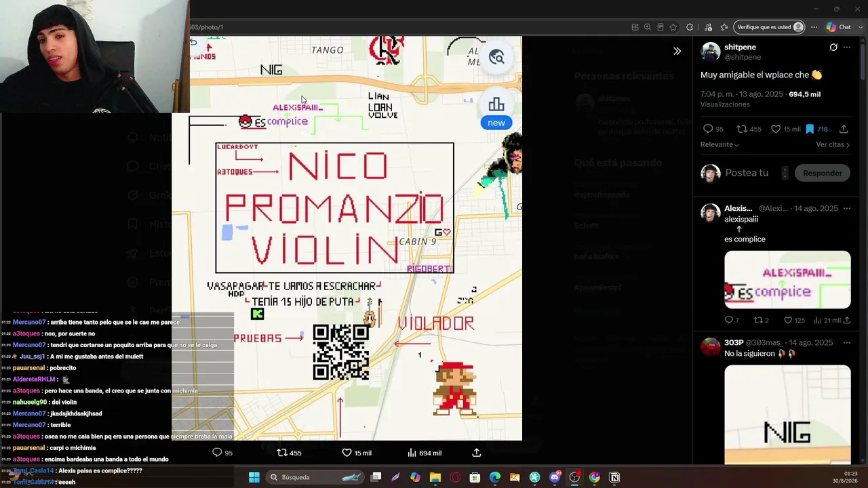Open the 'ES complice' image in Alexis reply

click(x=787, y=280)
